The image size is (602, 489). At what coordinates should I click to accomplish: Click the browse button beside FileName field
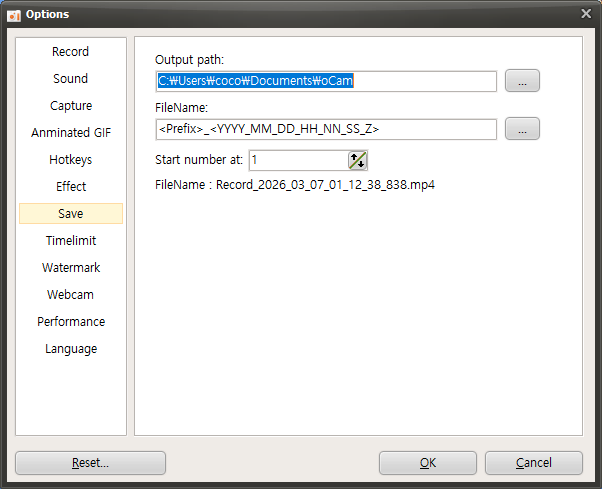[522, 129]
